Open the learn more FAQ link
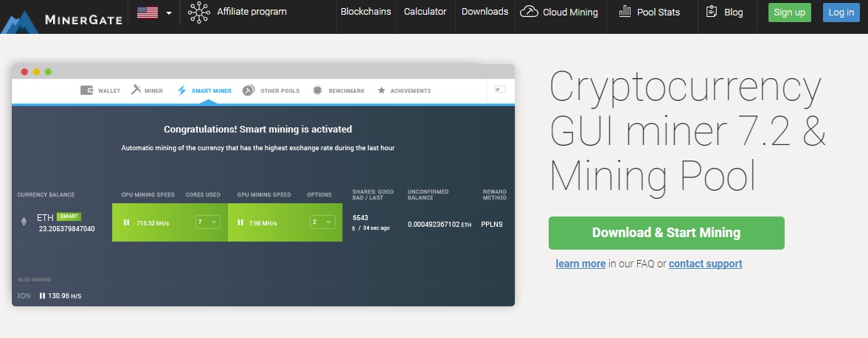Viewport: 868px width, 338px height. [x=580, y=264]
